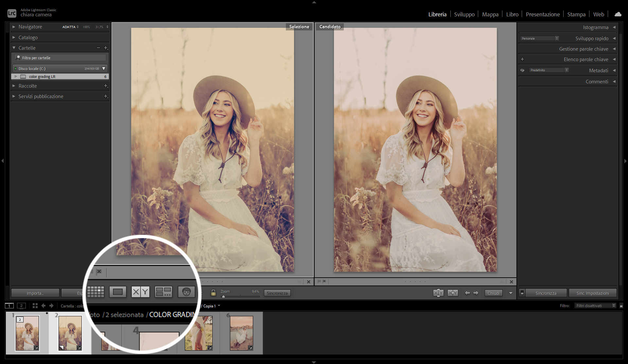
Task: Expand the Navigatore panel
Action: [14, 27]
